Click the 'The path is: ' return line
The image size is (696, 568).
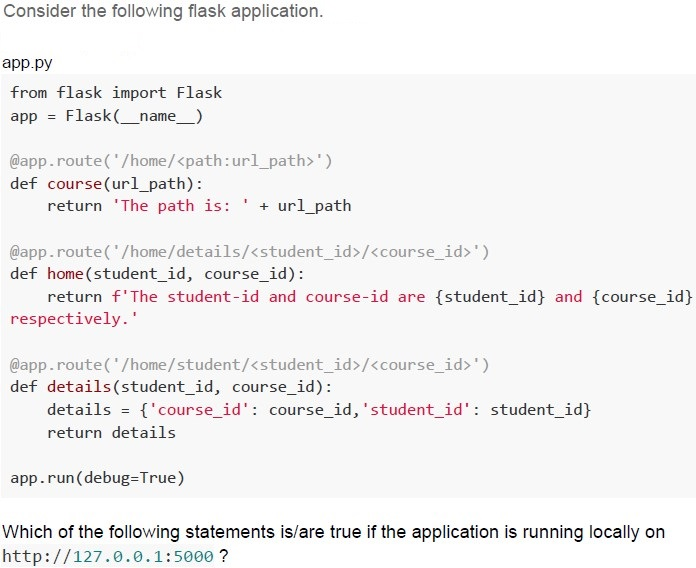tap(199, 206)
